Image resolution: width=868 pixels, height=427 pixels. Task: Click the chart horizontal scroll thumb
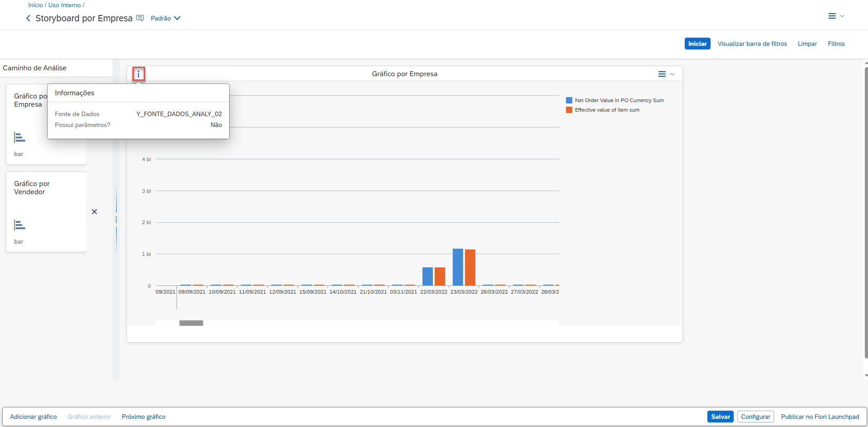pos(191,323)
